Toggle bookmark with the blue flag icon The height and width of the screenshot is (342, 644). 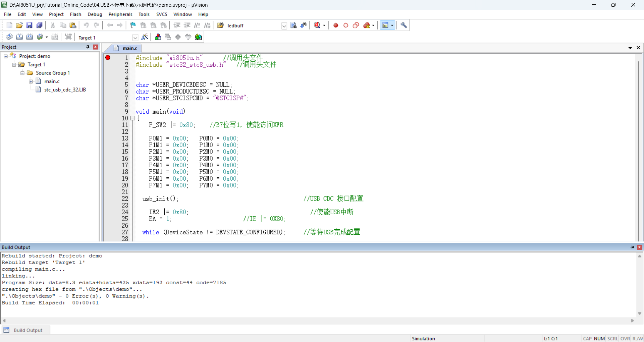click(x=133, y=25)
